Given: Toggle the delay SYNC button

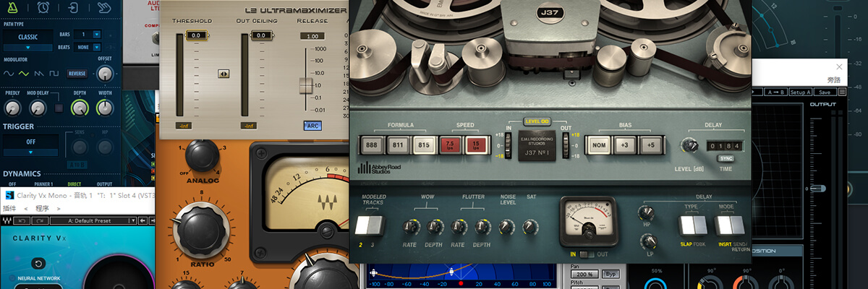Looking at the screenshot, I should (x=724, y=158).
